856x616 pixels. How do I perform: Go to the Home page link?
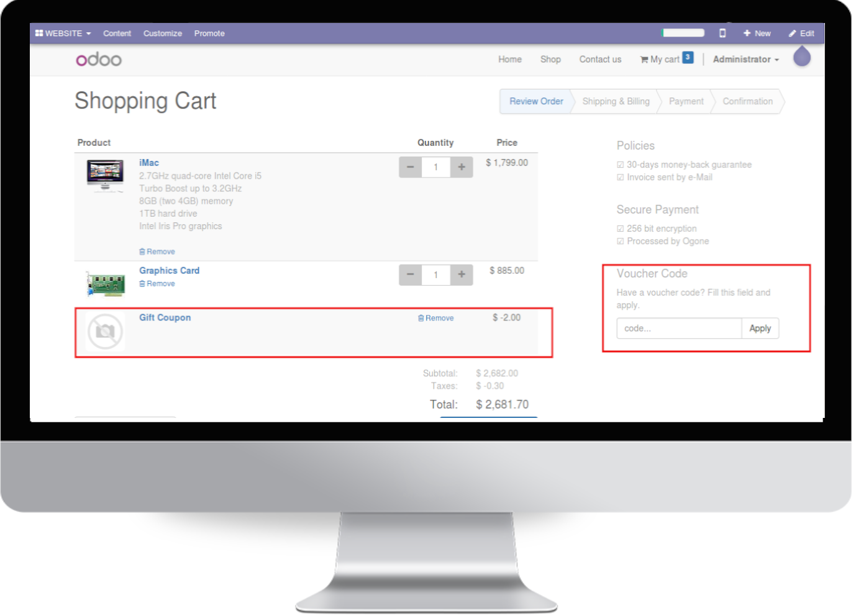(x=510, y=60)
